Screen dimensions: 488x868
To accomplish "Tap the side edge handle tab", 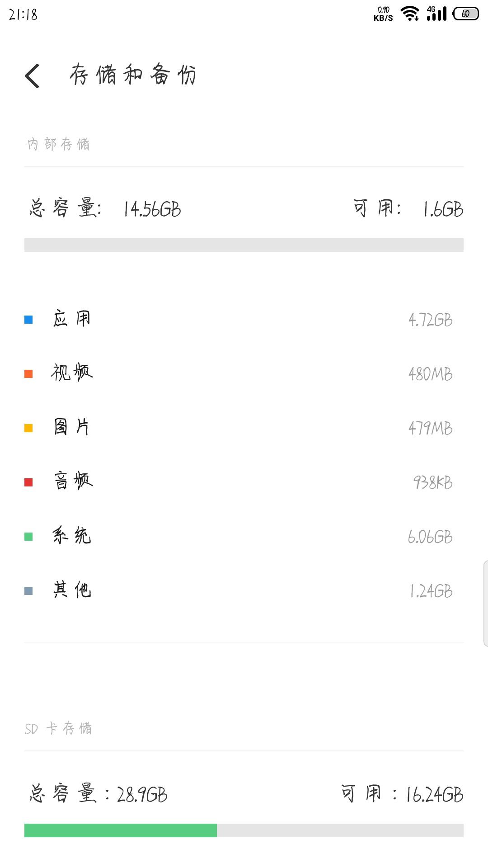I will tap(486, 604).
